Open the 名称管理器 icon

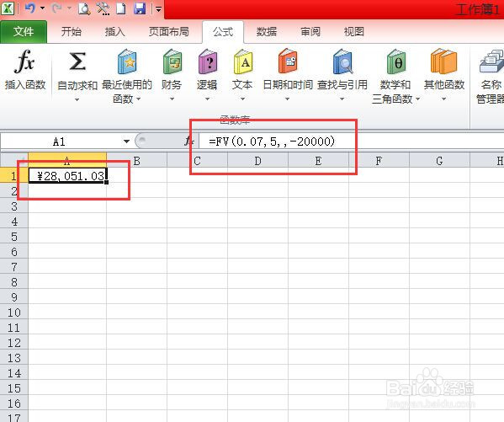click(x=491, y=61)
